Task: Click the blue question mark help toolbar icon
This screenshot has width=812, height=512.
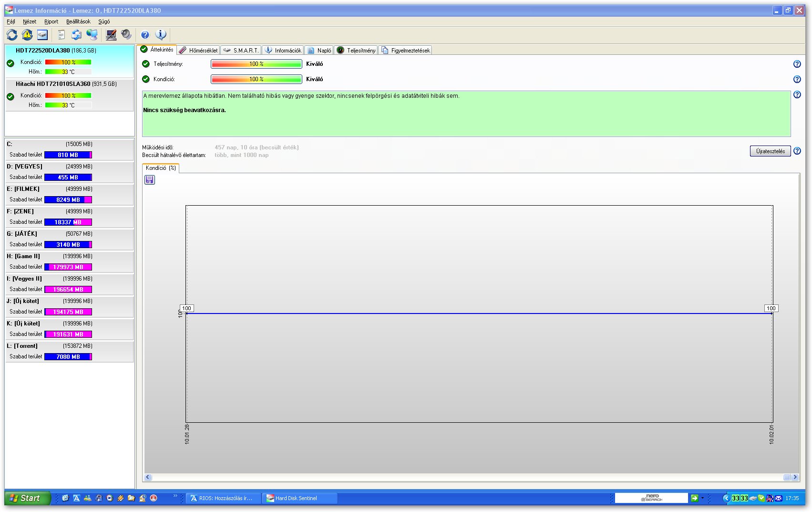Action: (145, 35)
